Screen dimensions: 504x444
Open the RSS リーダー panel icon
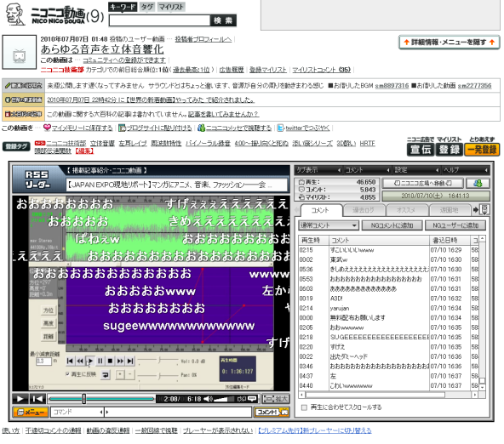[x=37, y=179]
